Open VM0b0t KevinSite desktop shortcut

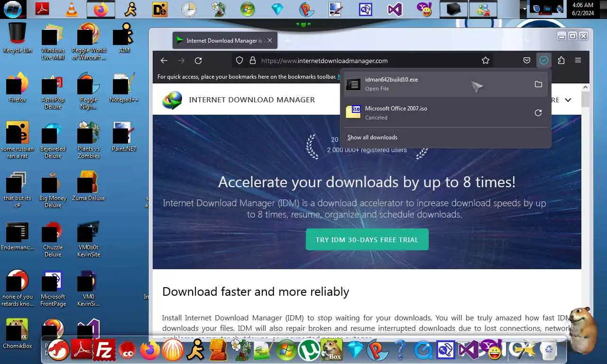tap(89, 238)
